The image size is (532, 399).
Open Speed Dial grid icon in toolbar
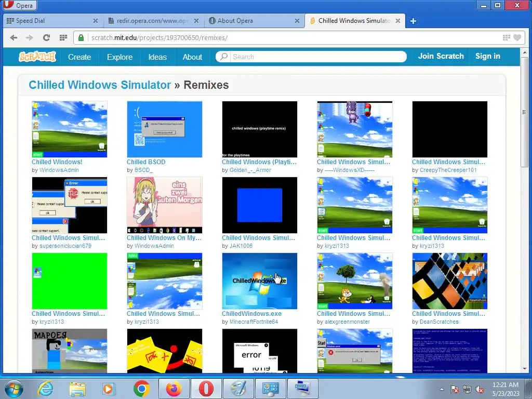tap(63, 37)
